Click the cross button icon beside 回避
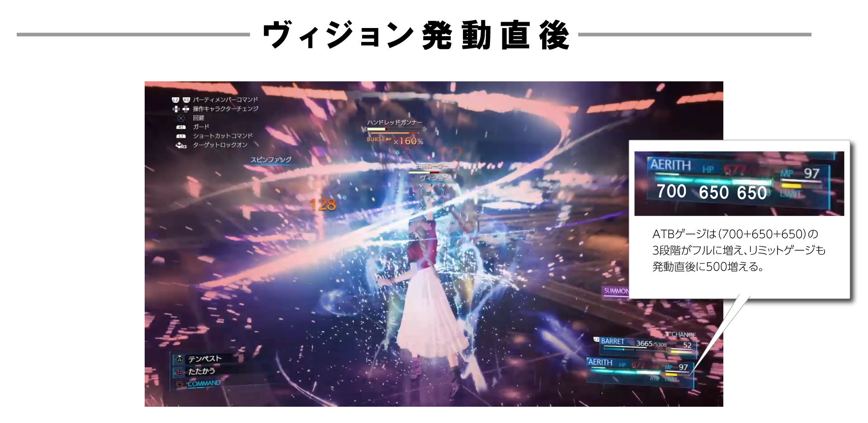 tap(181, 118)
